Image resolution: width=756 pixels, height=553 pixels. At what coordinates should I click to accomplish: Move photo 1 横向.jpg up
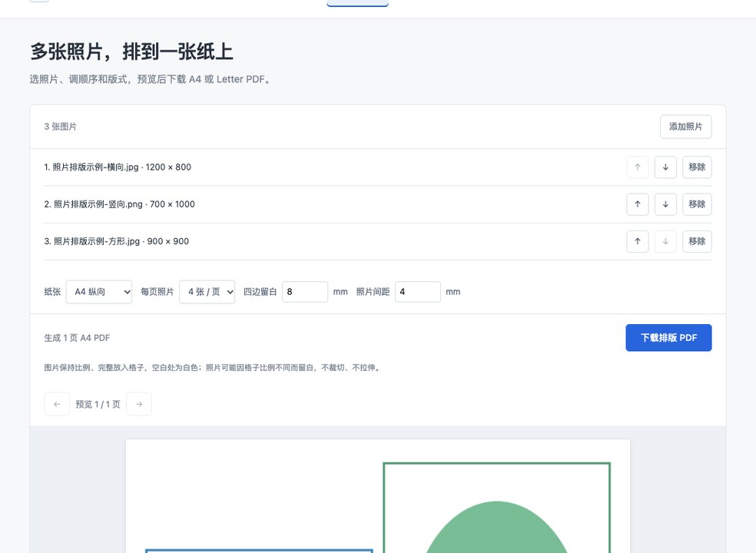pyautogui.click(x=638, y=167)
